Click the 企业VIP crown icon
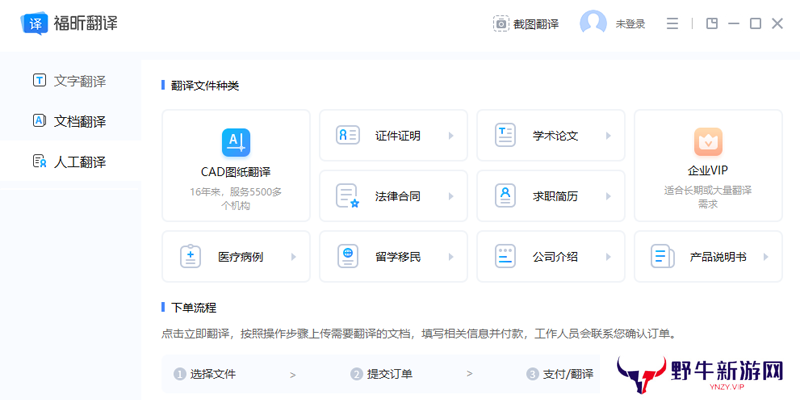Screen dimensions: 800x400 tap(708, 142)
